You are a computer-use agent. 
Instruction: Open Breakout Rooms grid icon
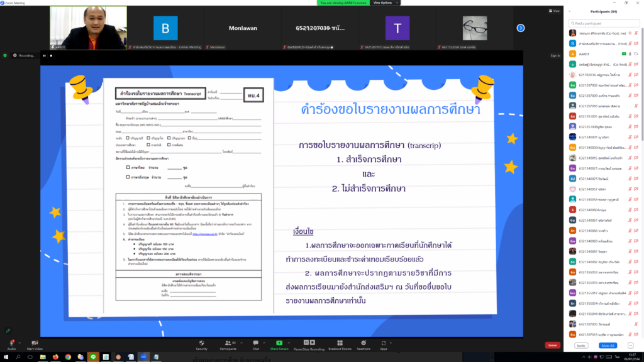pyautogui.click(x=340, y=343)
